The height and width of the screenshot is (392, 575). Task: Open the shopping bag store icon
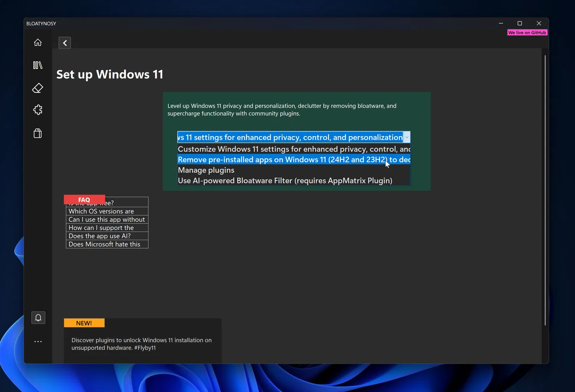pyautogui.click(x=38, y=133)
